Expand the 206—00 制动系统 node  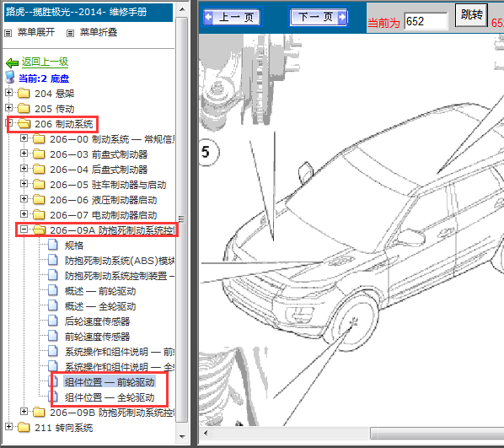24,138
